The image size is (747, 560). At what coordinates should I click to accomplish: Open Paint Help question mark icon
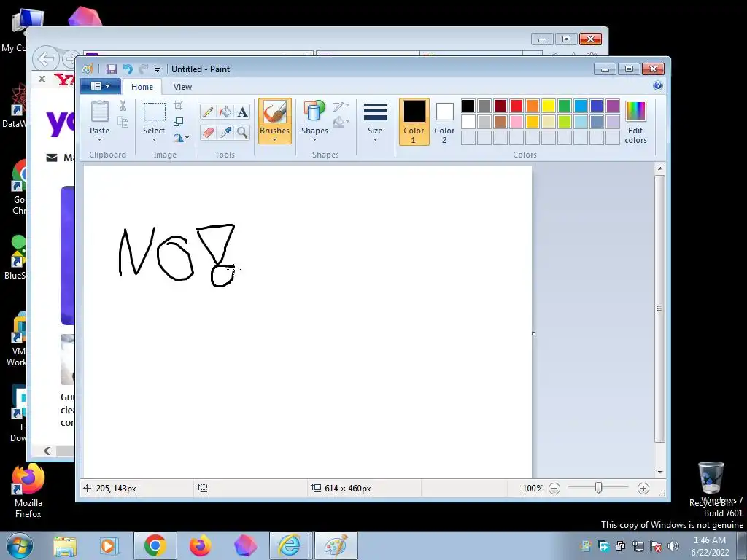[658, 86]
